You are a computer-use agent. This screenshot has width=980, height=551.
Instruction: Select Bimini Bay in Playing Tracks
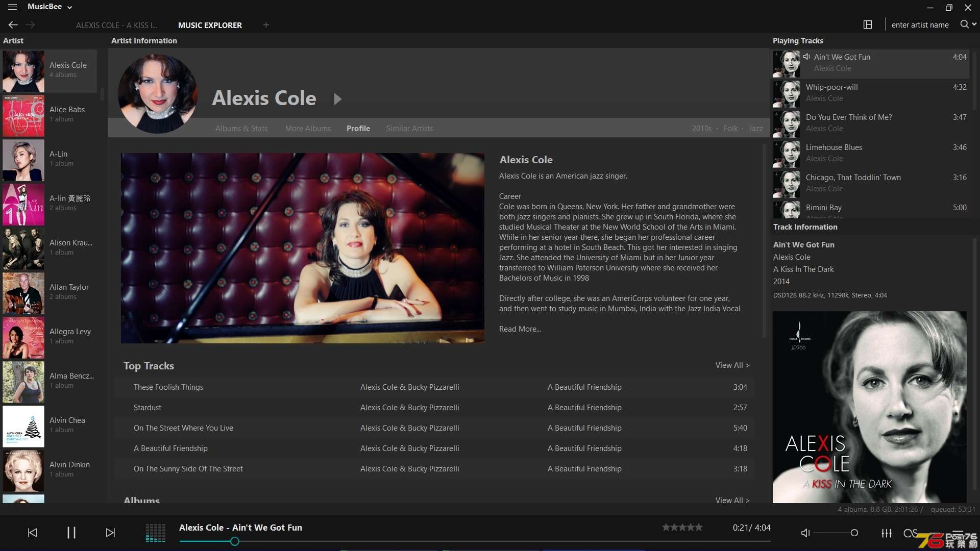[x=871, y=209]
